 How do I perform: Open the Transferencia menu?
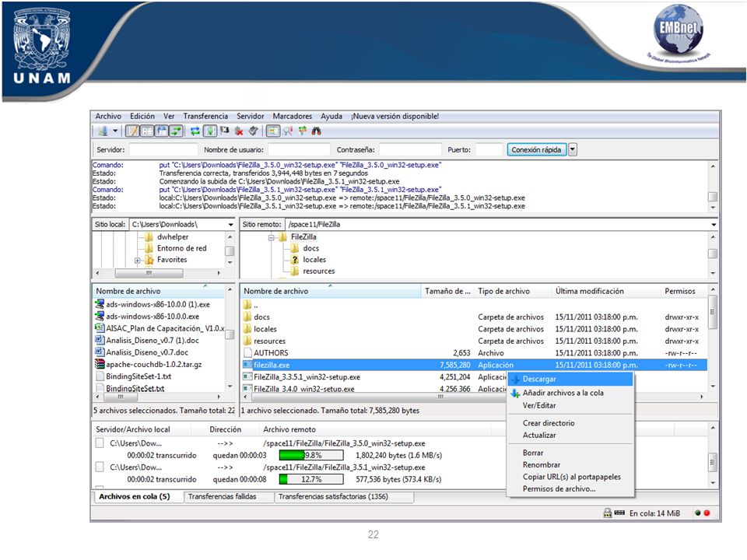coord(205,116)
